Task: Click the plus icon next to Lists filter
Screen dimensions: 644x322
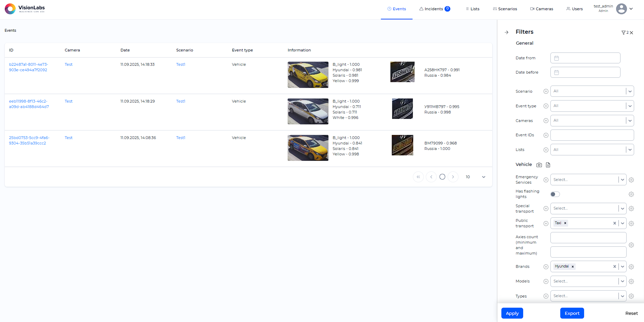Action: click(x=546, y=150)
